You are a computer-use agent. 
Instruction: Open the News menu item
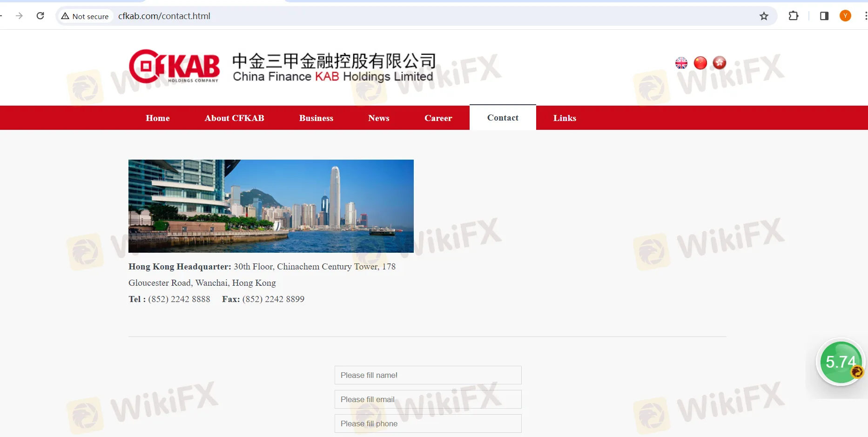379,118
